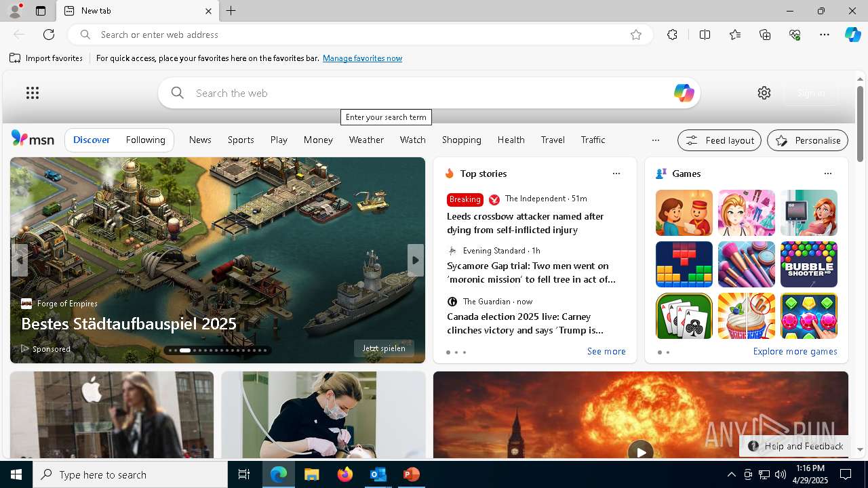Screen dimensions: 868x488
Task: Click the Search the web box
Action: click(x=429, y=93)
